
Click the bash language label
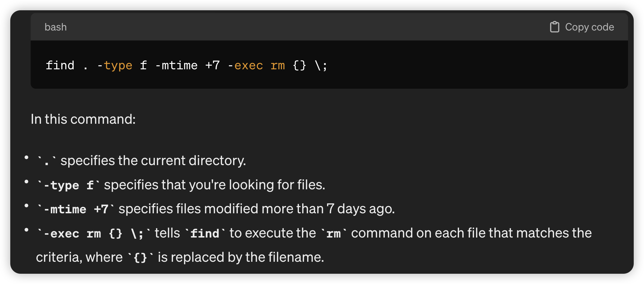click(x=56, y=27)
